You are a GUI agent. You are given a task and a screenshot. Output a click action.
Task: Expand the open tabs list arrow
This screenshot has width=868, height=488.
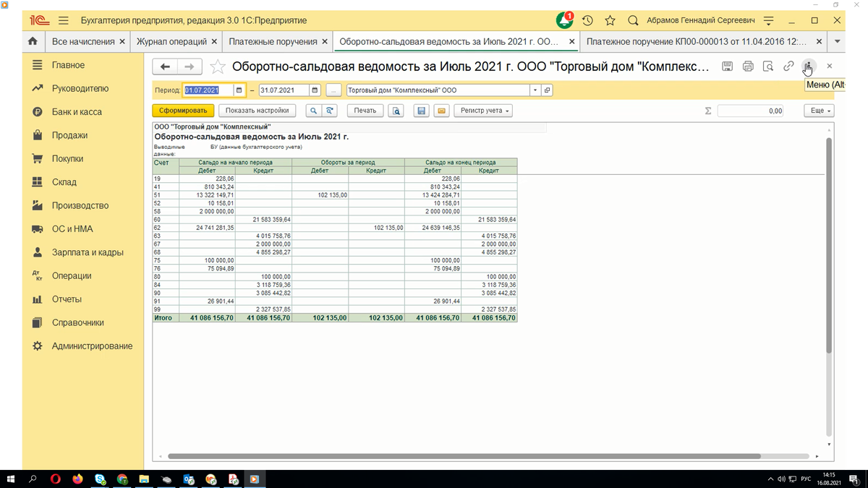click(838, 42)
